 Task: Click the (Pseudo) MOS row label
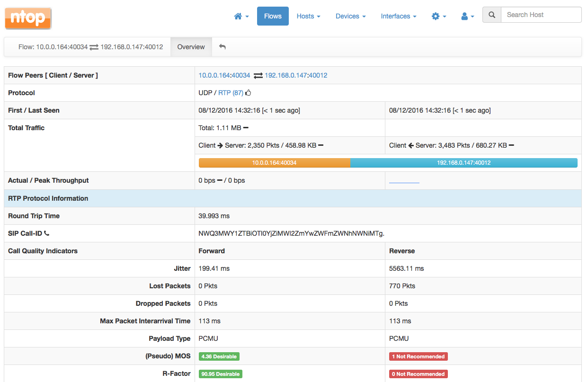[169, 356]
